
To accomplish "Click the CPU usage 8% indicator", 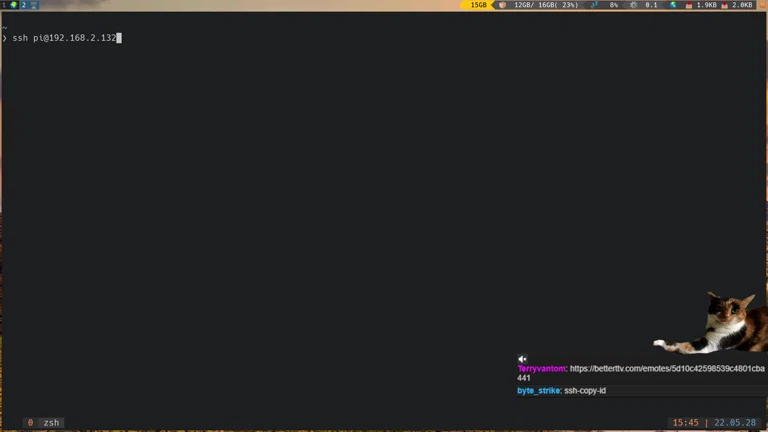I will 613,5.
